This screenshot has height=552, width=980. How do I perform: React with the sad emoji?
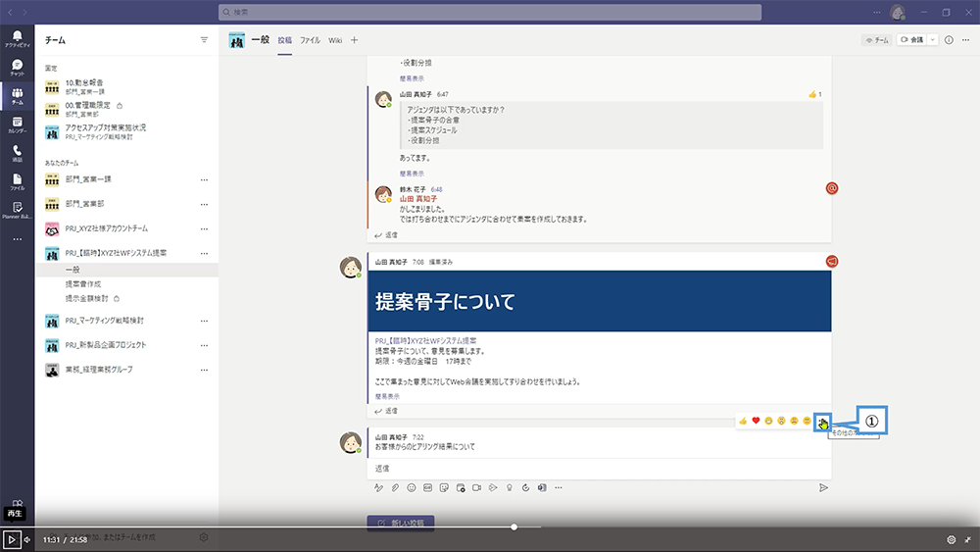click(795, 421)
